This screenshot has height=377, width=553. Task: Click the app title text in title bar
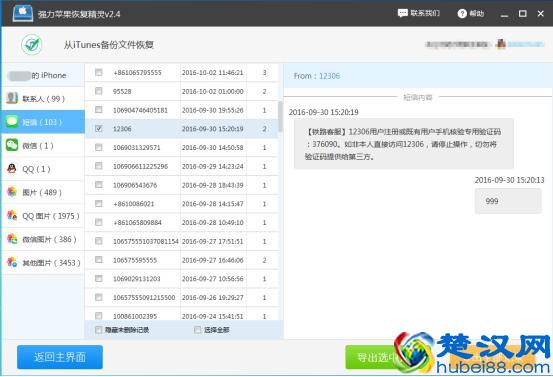pyautogui.click(x=79, y=14)
